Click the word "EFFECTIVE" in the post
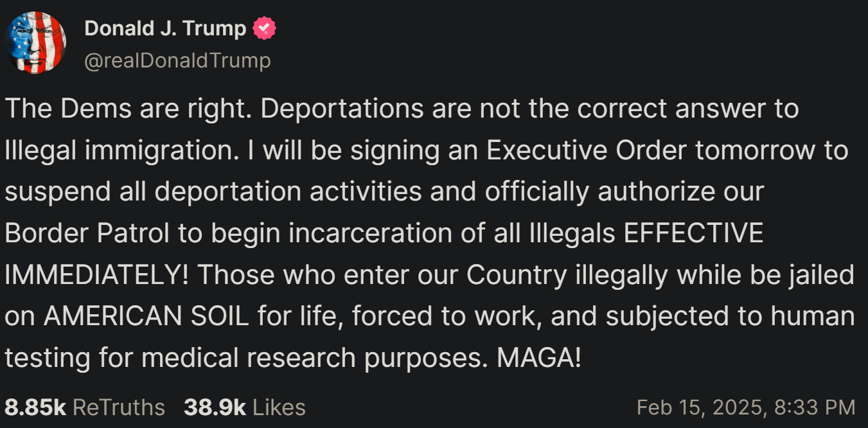This screenshot has height=428, width=868. (x=694, y=233)
